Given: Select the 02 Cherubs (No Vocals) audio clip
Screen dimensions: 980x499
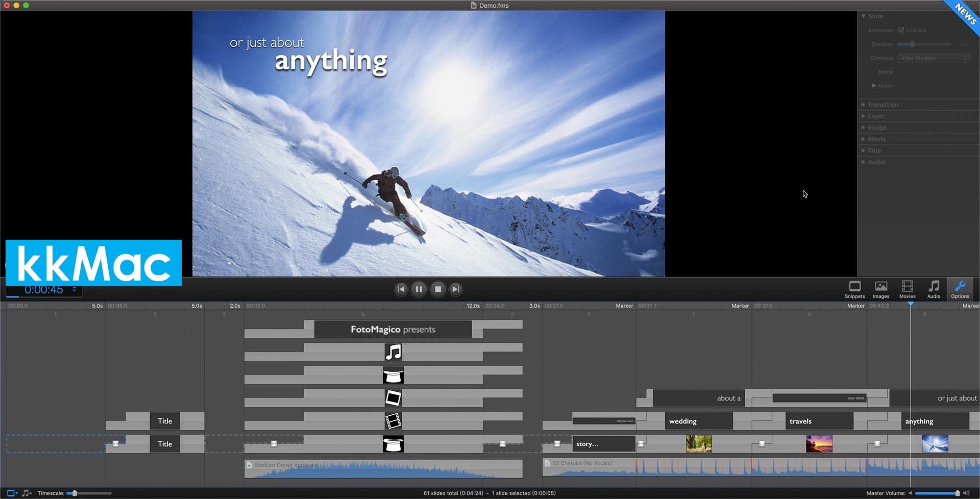Looking at the screenshot, I should 761,467.
